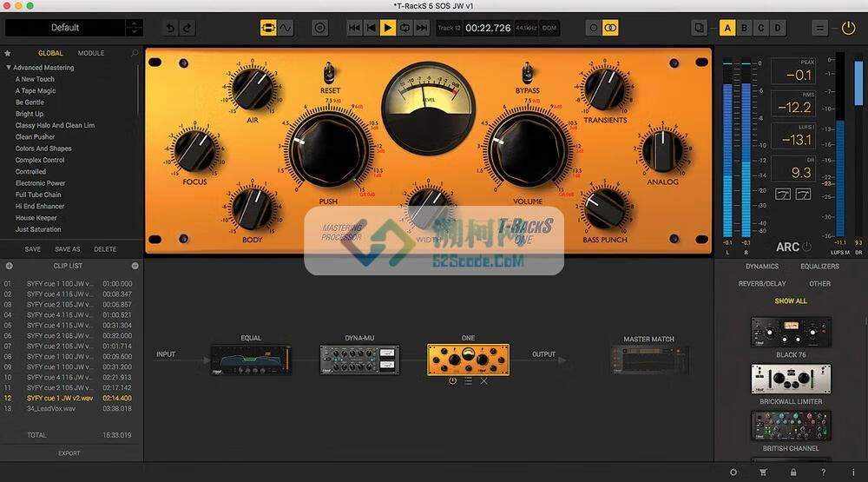Image resolution: width=868 pixels, height=482 pixels.
Task: Select the chain view icon
Action: pyautogui.click(x=268, y=28)
